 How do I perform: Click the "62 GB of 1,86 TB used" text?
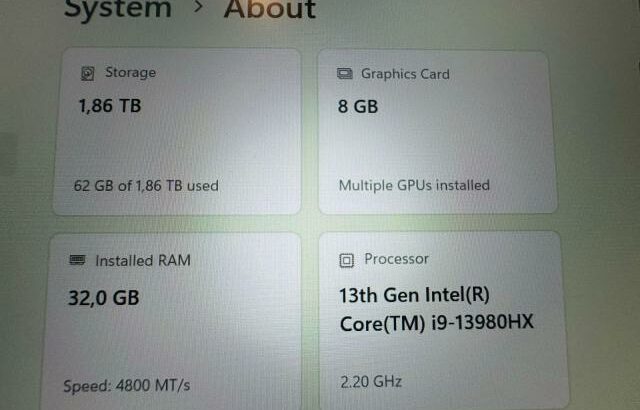[146, 186]
